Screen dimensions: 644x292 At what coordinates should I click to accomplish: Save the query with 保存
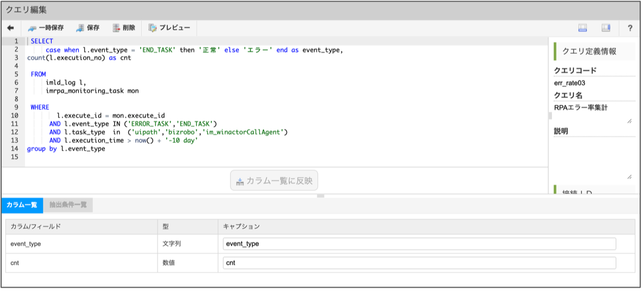tap(87, 28)
